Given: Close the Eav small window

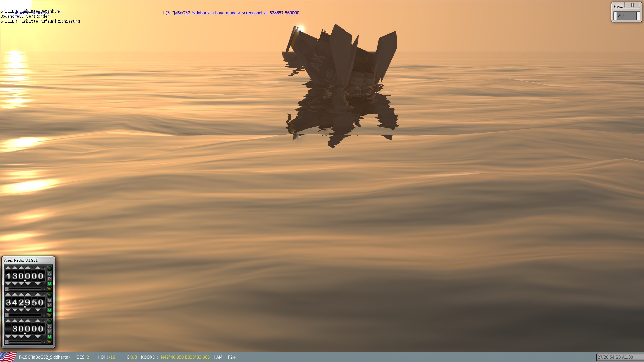Looking at the screenshot, I should [x=632, y=5].
